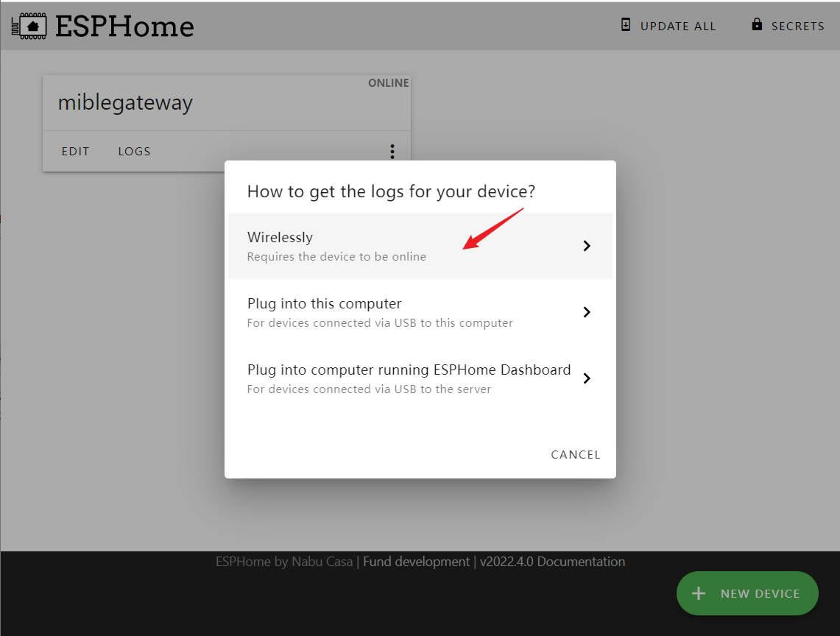Screen dimensions: 840x636
Task: Click the NEW DEVICE button
Action: click(x=747, y=593)
